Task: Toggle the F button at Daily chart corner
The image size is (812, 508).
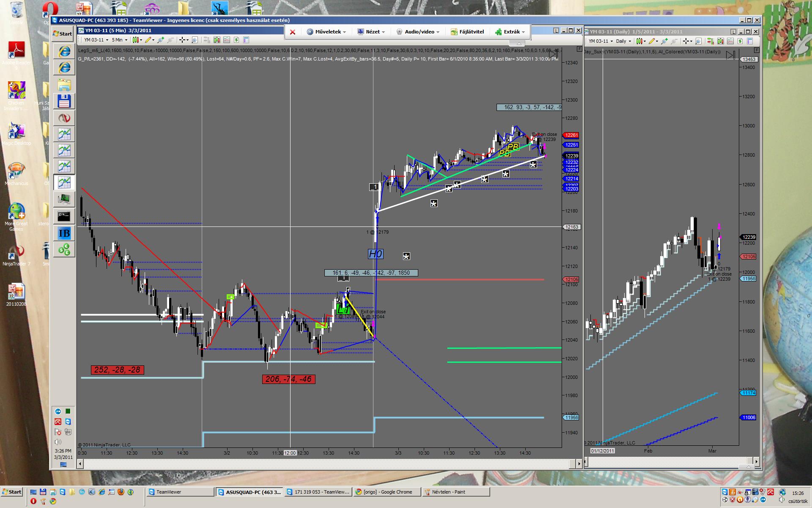Action: click(757, 50)
